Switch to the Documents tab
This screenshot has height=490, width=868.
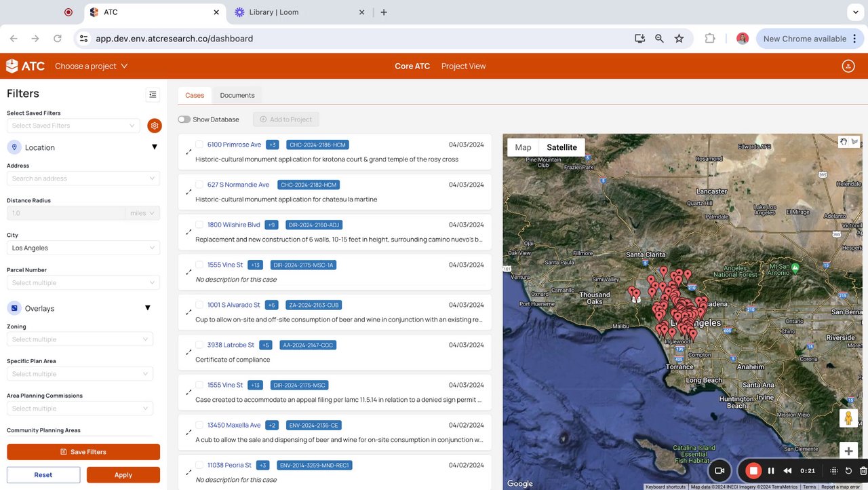pos(237,95)
